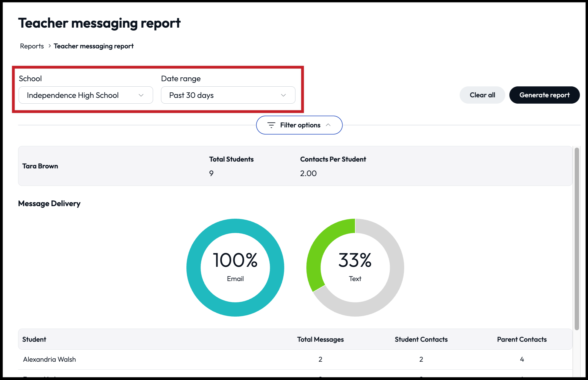Select the Alexandria Walsh row
Viewport: 588px width, 380px height.
click(x=50, y=359)
